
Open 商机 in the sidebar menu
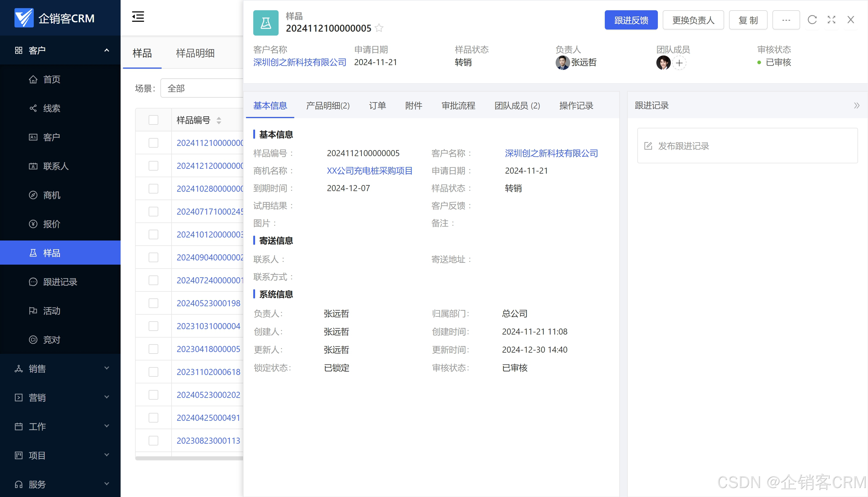[52, 195]
